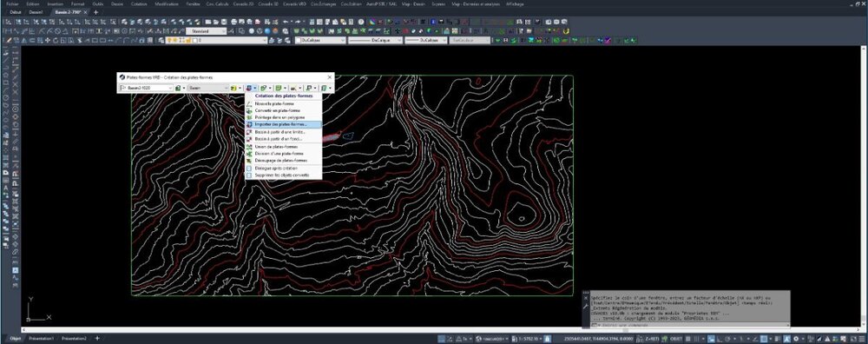The height and width of the screenshot is (344, 868).
Task: Open the Cov.Calculs menu
Action: (x=218, y=3)
